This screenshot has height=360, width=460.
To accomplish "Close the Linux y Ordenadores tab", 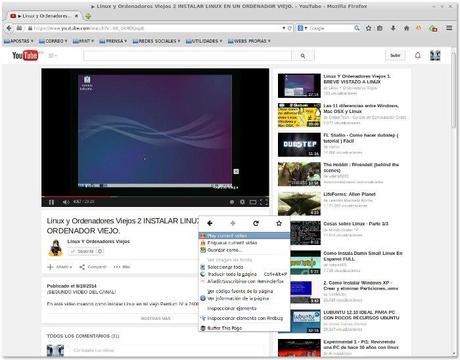I will pyautogui.click(x=77, y=16).
